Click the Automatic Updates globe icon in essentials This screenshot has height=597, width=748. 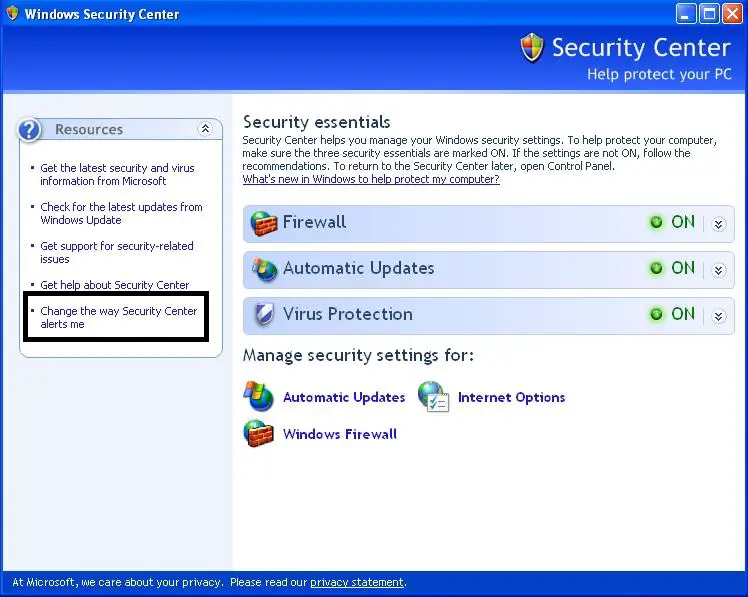click(265, 269)
